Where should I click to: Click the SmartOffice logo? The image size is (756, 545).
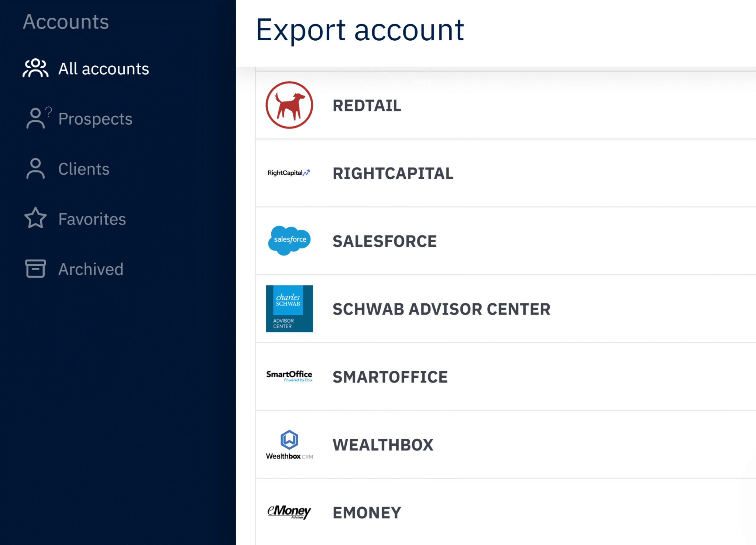[289, 376]
